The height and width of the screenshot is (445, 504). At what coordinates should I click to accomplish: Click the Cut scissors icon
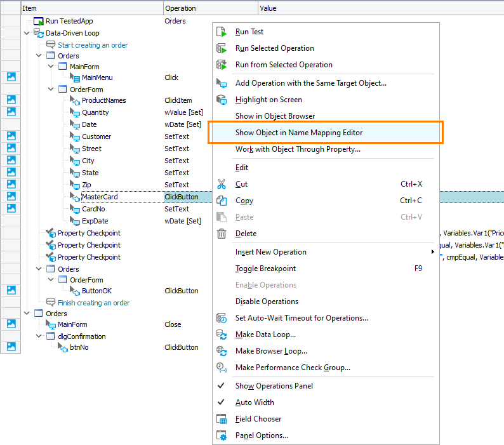click(x=222, y=184)
